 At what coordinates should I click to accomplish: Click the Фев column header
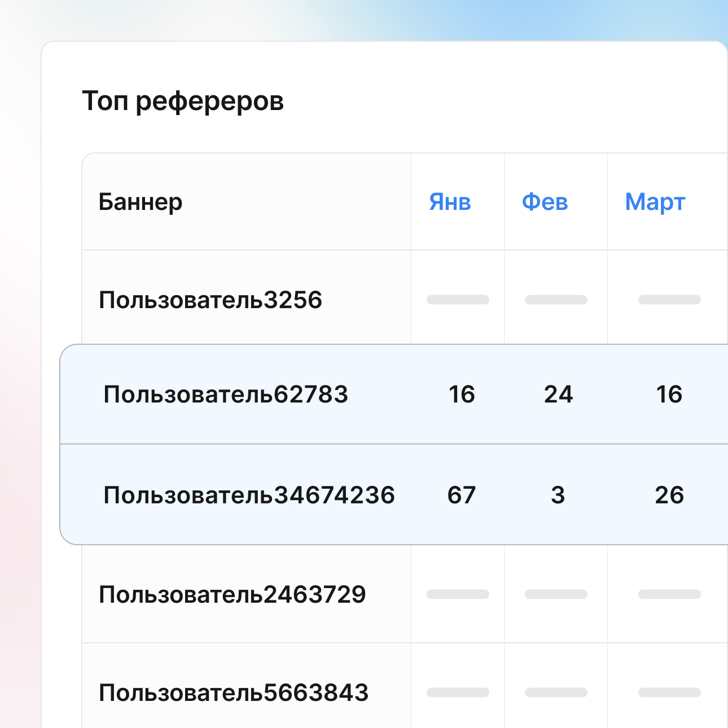[545, 202]
